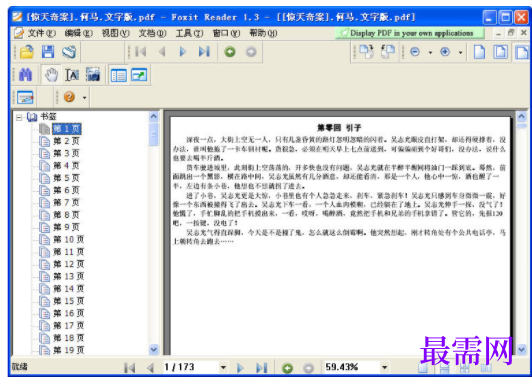This screenshot has height=382, width=532.
Task: Open the 编辑(E) menu
Action: point(78,33)
